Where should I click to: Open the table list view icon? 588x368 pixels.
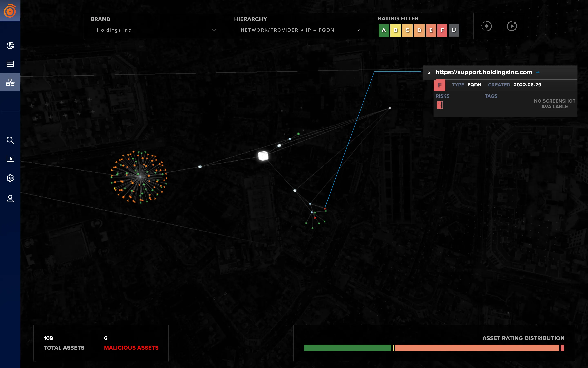pyautogui.click(x=10, y=64)
